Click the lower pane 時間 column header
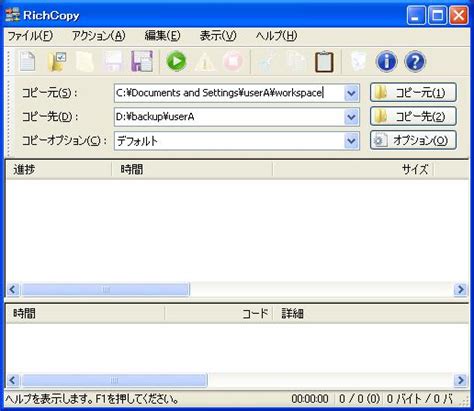This screenshot has width=474, height=411. [85, 314]
